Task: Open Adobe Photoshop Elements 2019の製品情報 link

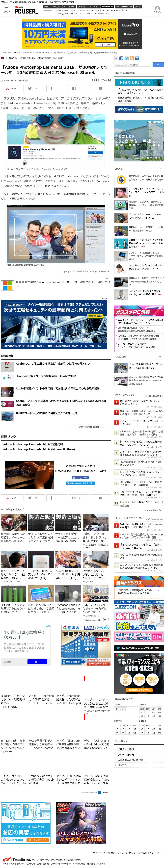Action: (x=33, y=444)
